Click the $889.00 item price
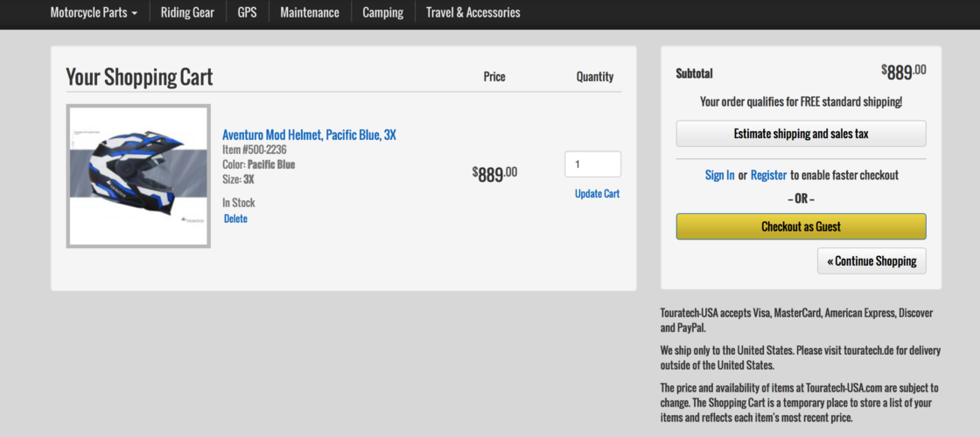 pos(494,174)
